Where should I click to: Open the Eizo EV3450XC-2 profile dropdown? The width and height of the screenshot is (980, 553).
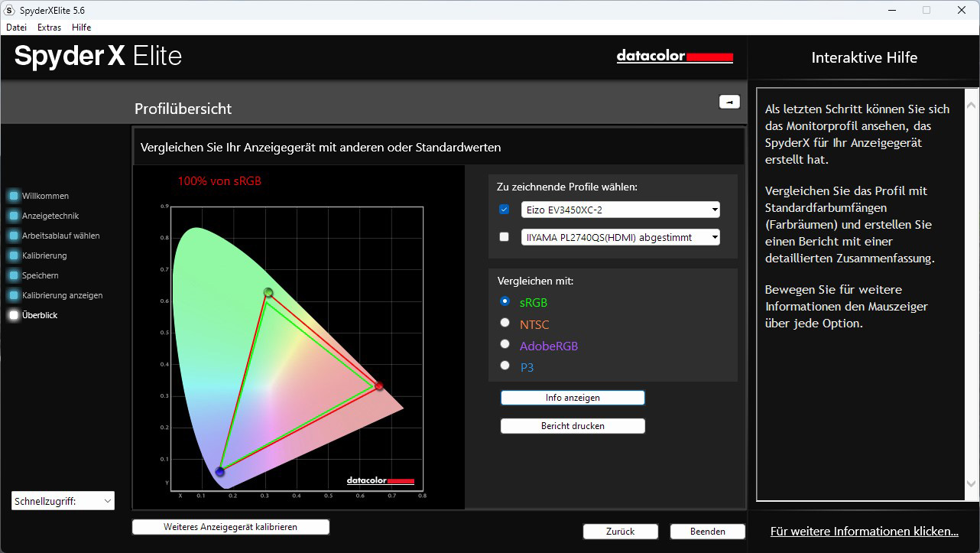(x=621, y=210)
